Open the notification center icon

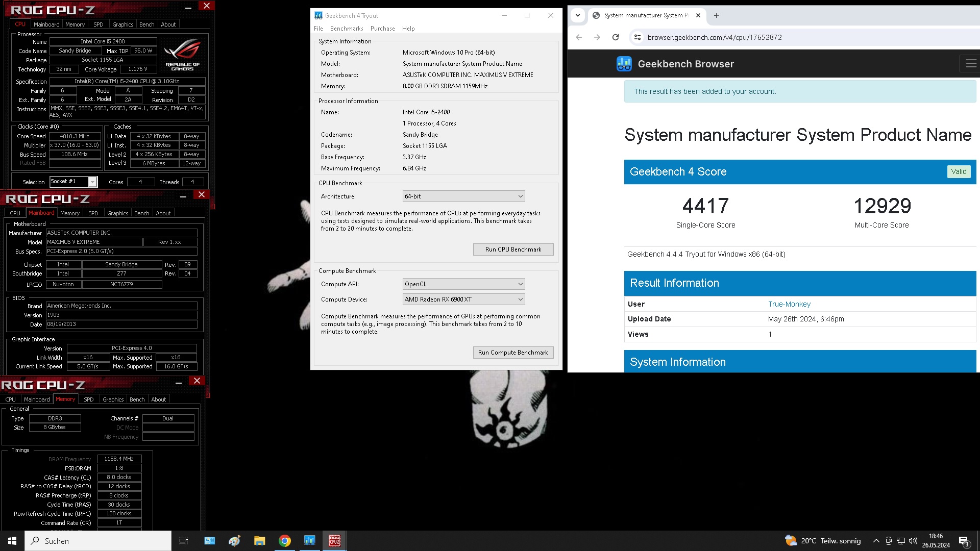pyautogui.click(x=964, y=541)
